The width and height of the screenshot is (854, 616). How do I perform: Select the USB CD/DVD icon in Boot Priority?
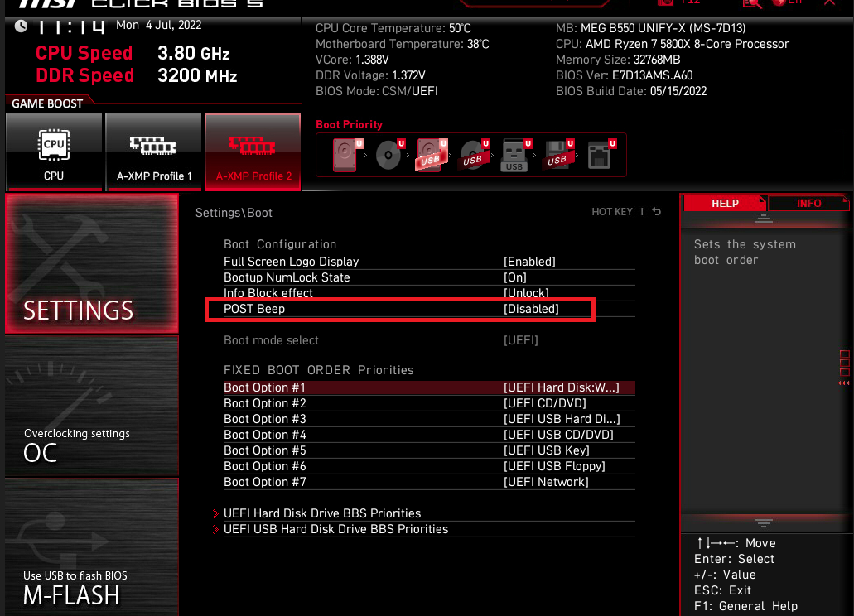[474, 155]
